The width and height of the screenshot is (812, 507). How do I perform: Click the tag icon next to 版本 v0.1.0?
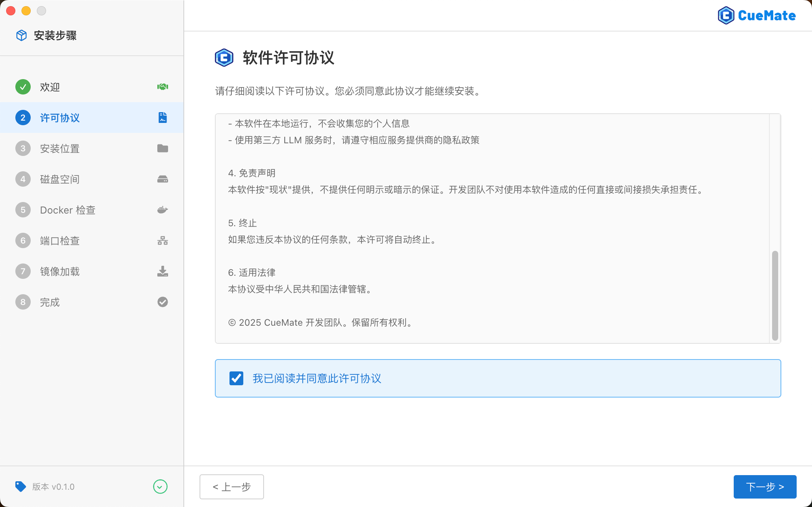pyautogui.click(x=21, y=487)
